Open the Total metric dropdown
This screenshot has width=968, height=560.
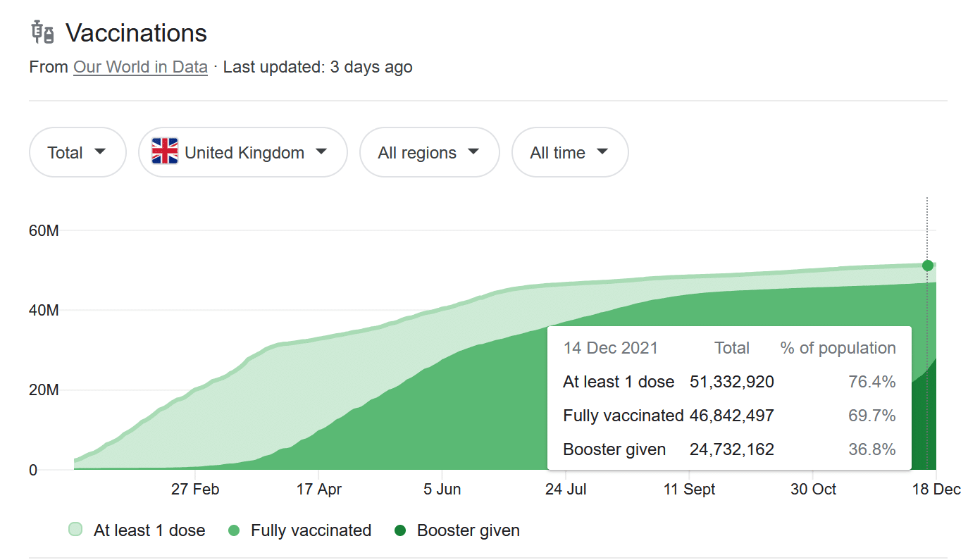pyautogui.click(x=77, y=152)
